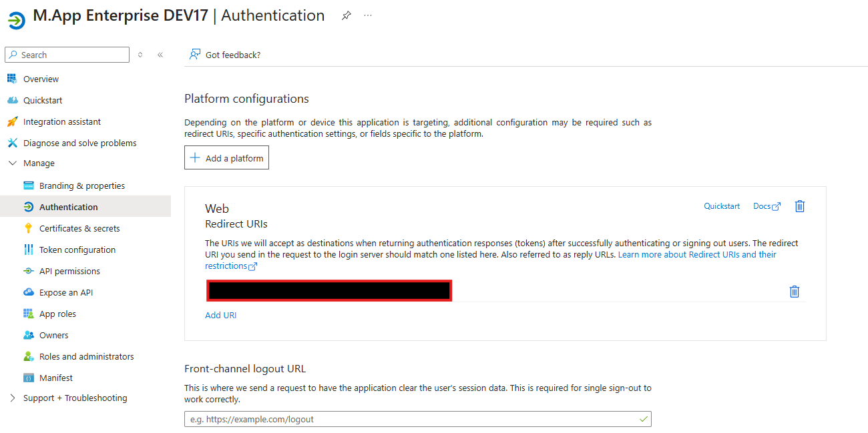Click the Integration assistant rocket icon

[x=11, y=121]
